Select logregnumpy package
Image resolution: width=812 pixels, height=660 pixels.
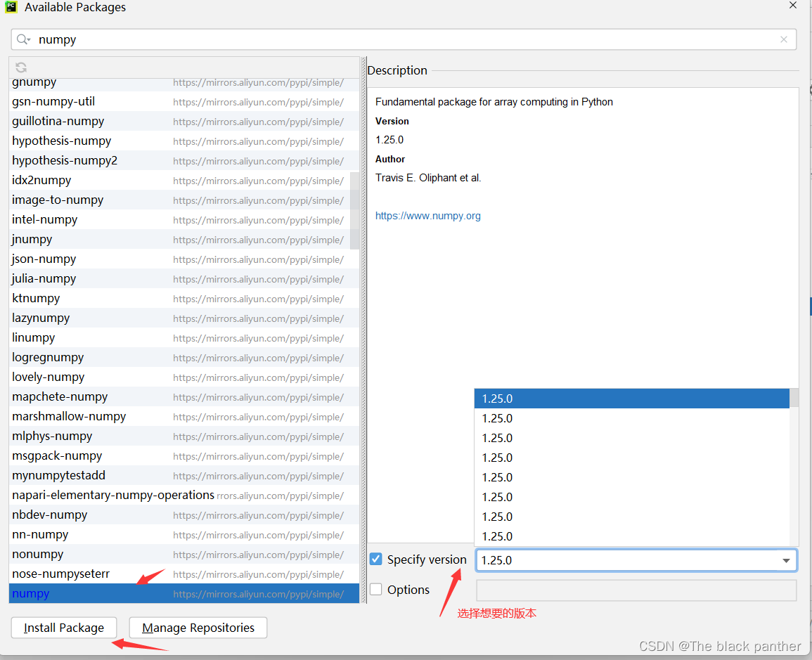pyautogui.click(x=183, y=357)
